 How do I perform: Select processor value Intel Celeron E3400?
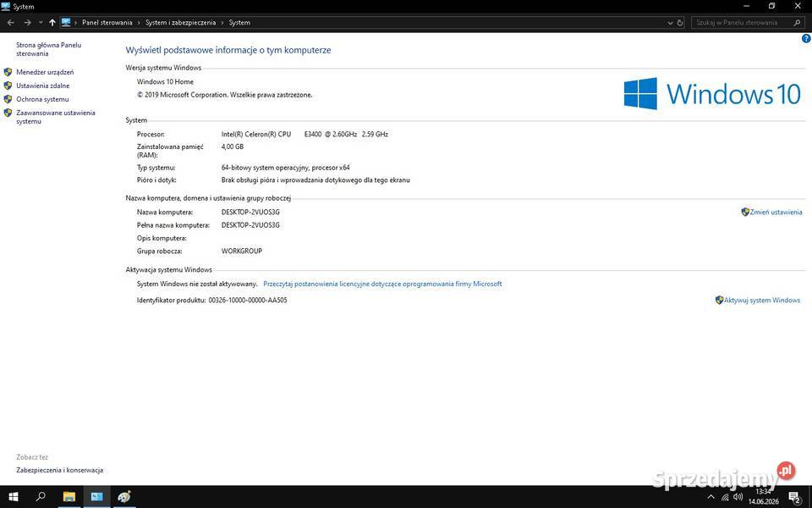tap(304, 135)
